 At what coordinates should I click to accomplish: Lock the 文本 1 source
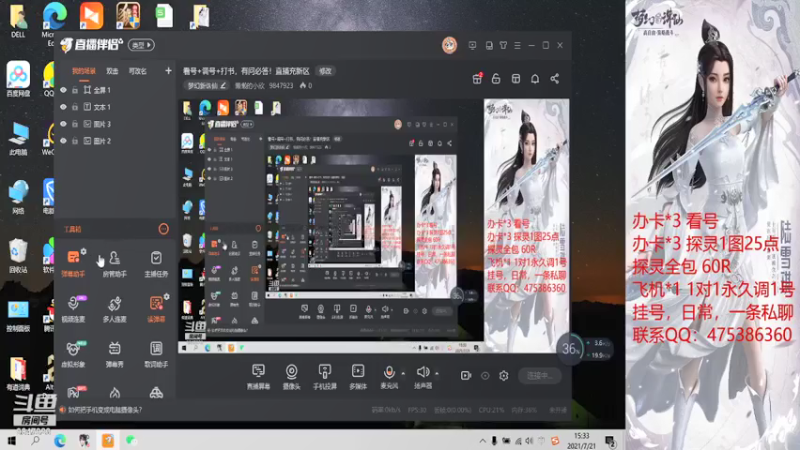[75, 107]
